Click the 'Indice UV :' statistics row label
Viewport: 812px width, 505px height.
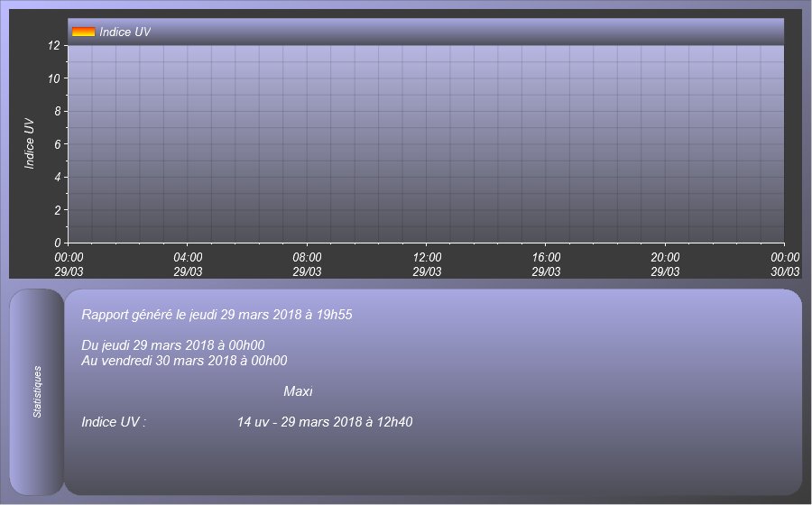[114, 422]
